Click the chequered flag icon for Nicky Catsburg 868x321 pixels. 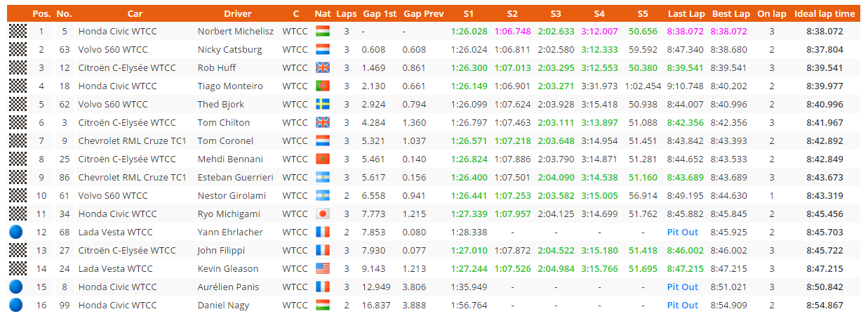[18, 49]
